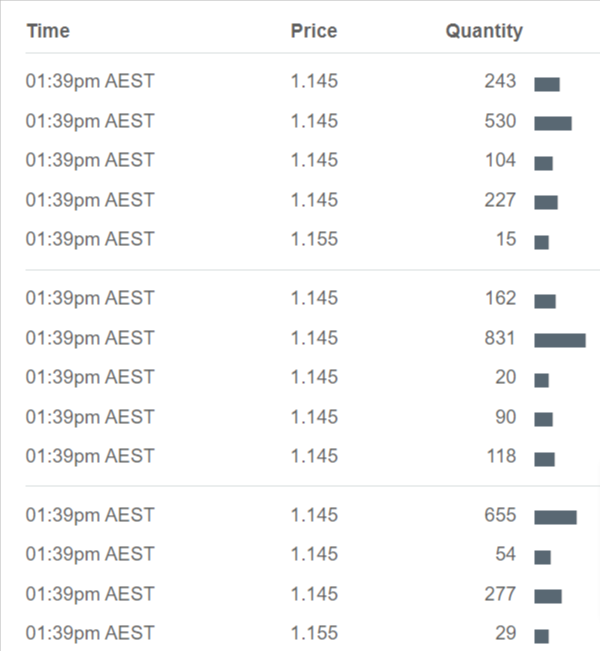Click the time cell of the 831 row

[90, 338]
